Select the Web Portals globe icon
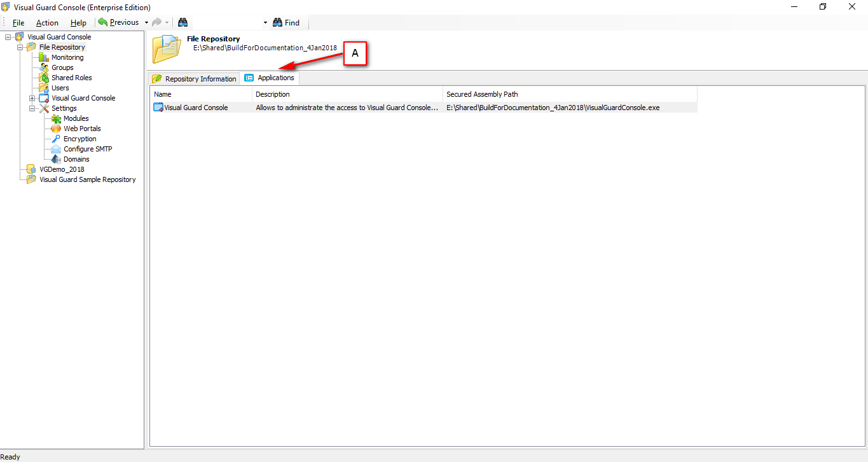This screenshot has height=462, width=868. pyautogui.click(x=56, y=129)
